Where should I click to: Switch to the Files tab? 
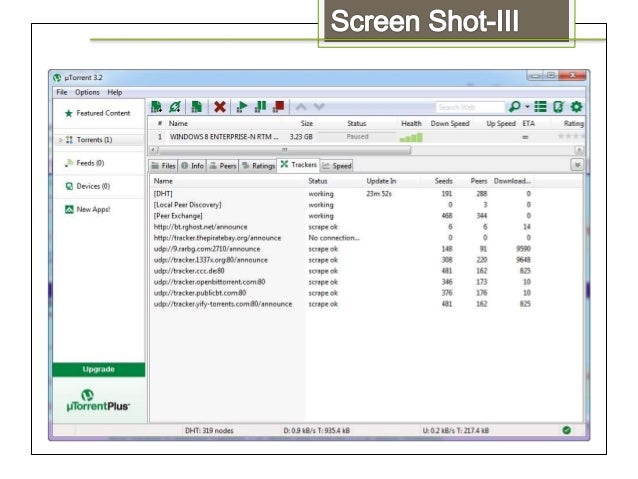(163, 166)
